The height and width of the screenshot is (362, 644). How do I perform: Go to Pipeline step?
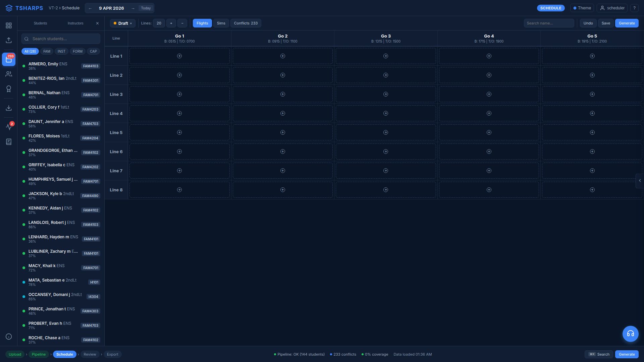click(39, 354)
